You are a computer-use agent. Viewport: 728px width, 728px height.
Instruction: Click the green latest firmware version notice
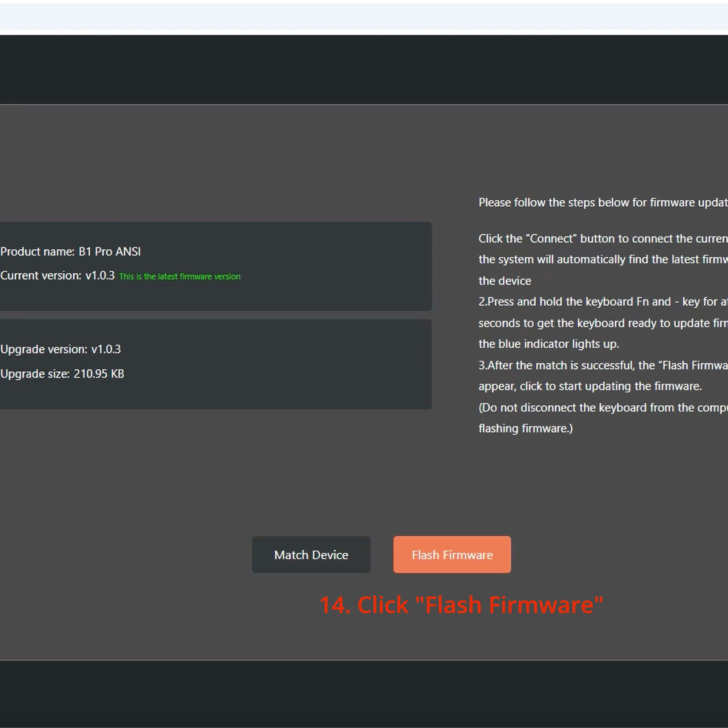pyautogui.click(x=180, y=277)
